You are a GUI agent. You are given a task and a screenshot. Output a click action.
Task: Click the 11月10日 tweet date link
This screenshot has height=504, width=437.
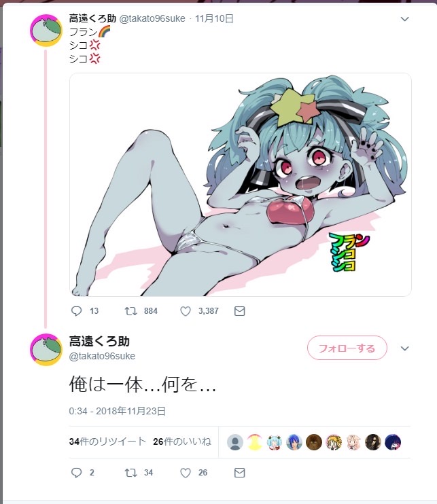pyautogui.click(x=214, y=18)
